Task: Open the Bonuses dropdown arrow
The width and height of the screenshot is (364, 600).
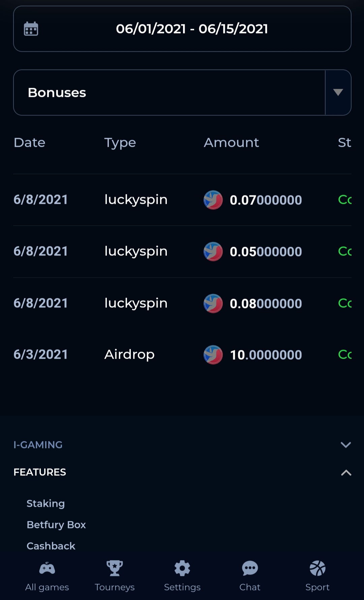Action: pos(338,92)
